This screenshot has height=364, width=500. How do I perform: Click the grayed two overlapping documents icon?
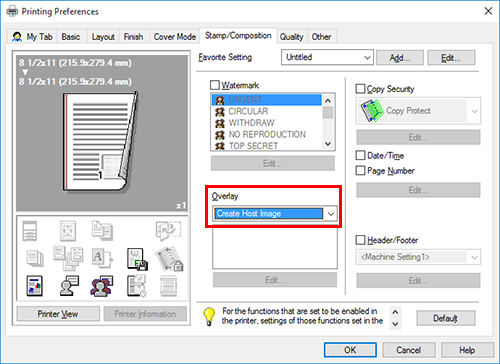(102, 230)
